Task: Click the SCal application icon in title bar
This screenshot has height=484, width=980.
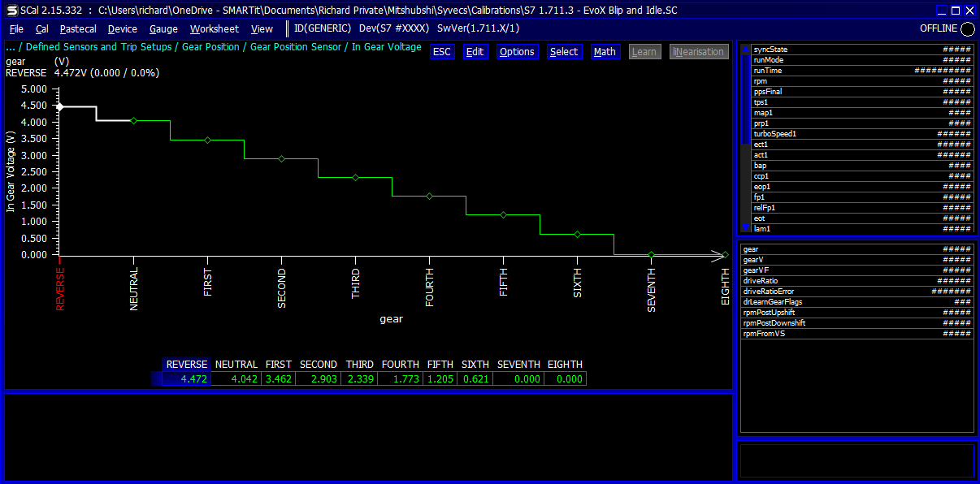Action: pos(11,11)
